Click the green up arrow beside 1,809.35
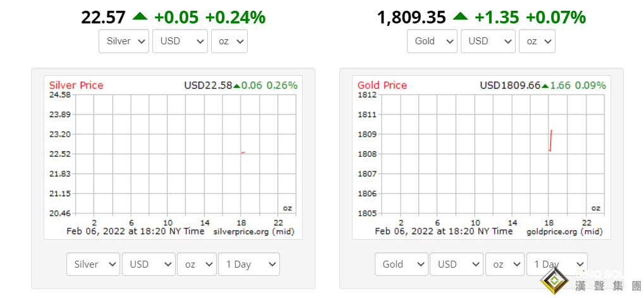644x298 pixels. coord(461,16)
